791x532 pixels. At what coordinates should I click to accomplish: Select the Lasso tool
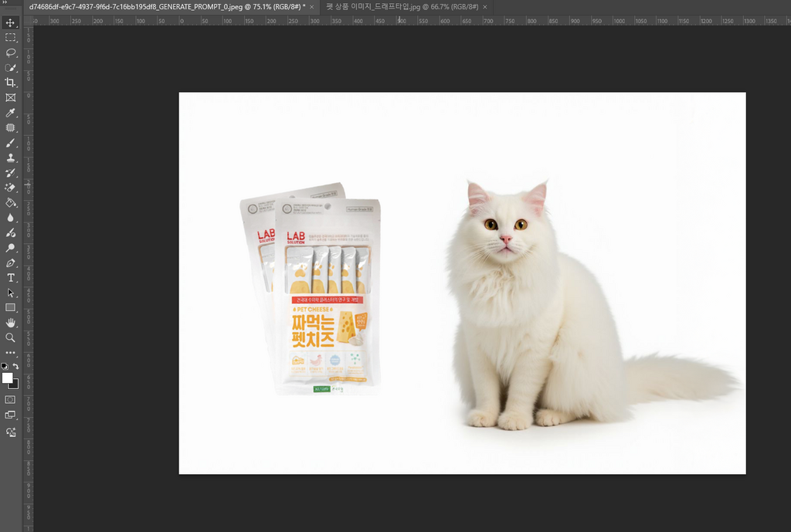point(10,53)
